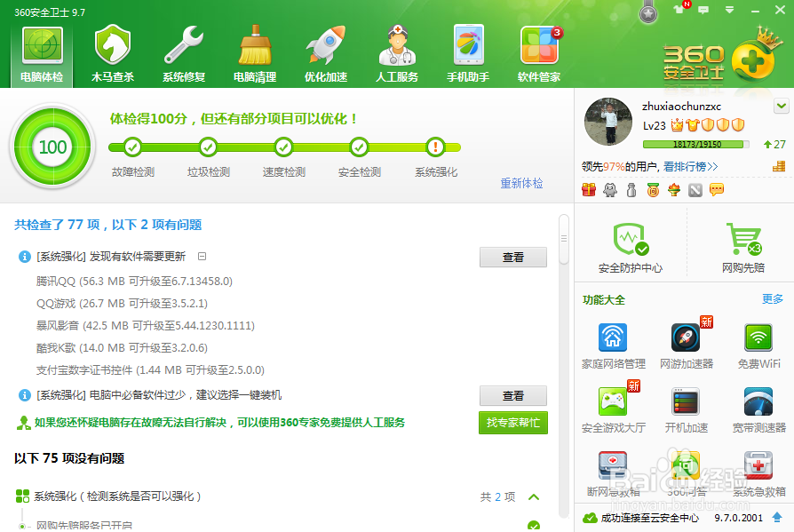
Task: Click the 成功连接至云安全中心 status
Action: tap(641, 518)
